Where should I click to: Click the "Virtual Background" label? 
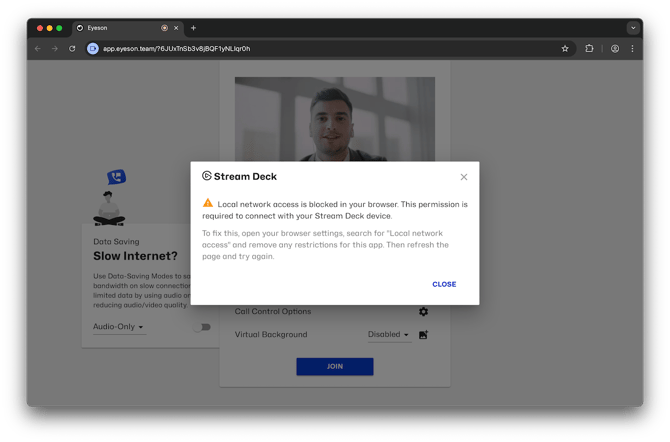[270, 335]
